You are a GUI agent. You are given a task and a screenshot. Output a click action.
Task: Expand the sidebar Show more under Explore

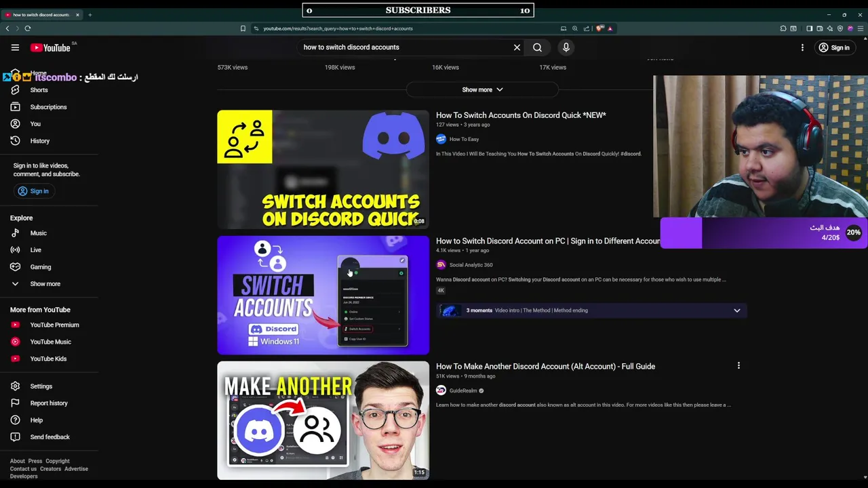point(45,284)
